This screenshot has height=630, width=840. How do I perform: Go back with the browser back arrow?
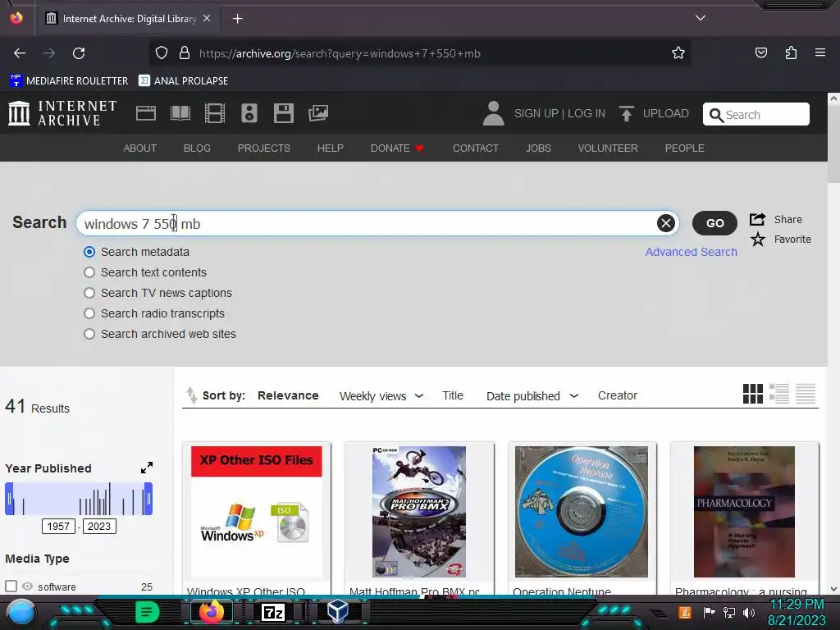20,53
